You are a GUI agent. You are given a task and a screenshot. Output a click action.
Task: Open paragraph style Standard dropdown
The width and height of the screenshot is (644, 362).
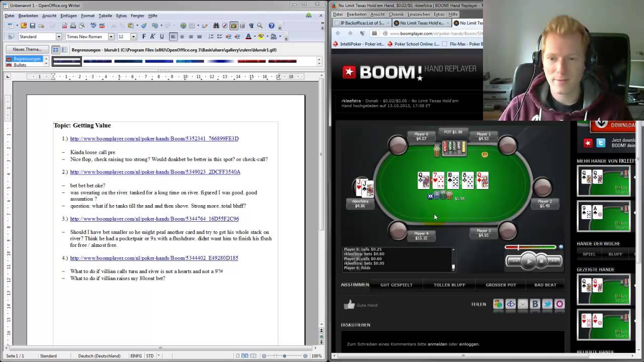click(58, 37)
